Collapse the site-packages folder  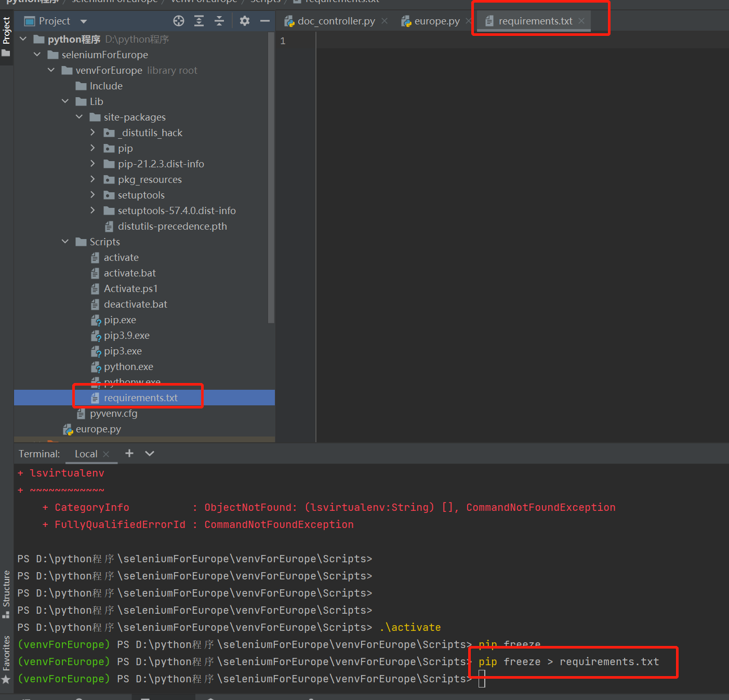[79, 117]
